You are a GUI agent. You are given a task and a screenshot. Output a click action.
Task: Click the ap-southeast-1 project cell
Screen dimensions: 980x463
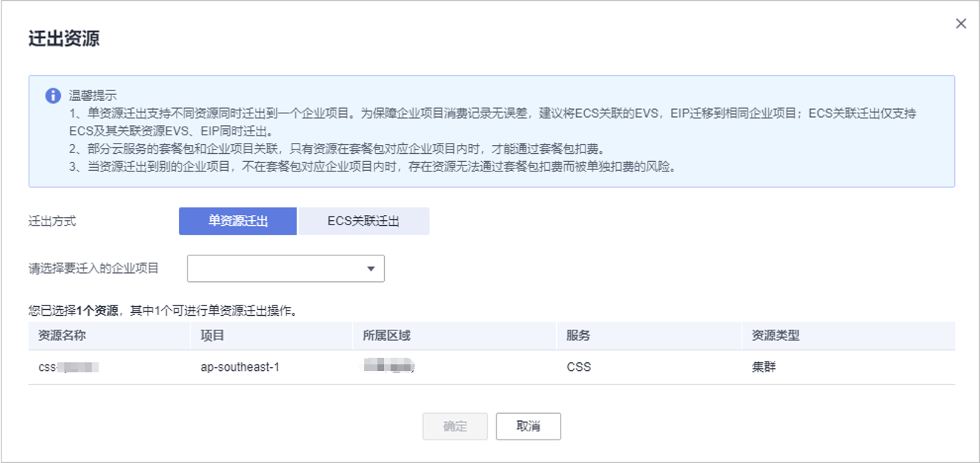(239, 367)
